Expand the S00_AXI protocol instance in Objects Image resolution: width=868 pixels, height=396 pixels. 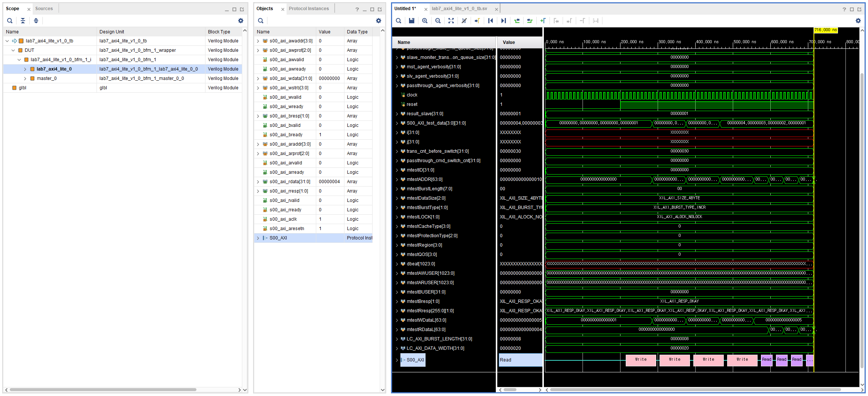[258, 238]
